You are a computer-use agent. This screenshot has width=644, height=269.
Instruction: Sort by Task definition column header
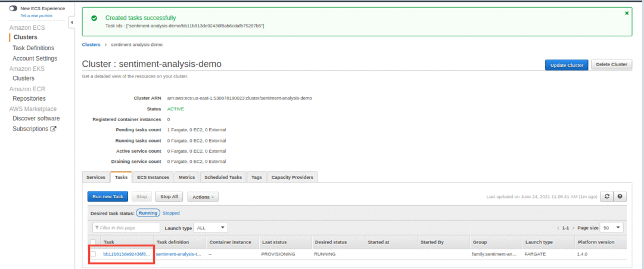tap(173, 242)
